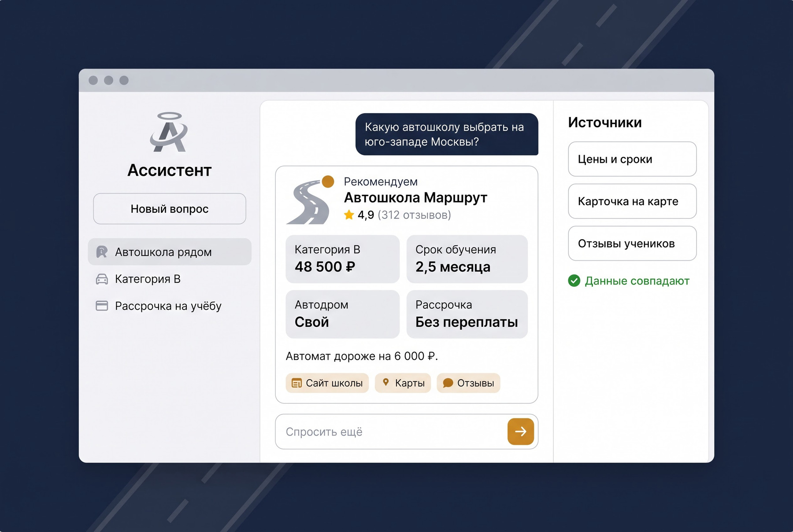793x532 pixels.
Task: Open the Автошкола Маршрут title
Action: coord(415,198)
